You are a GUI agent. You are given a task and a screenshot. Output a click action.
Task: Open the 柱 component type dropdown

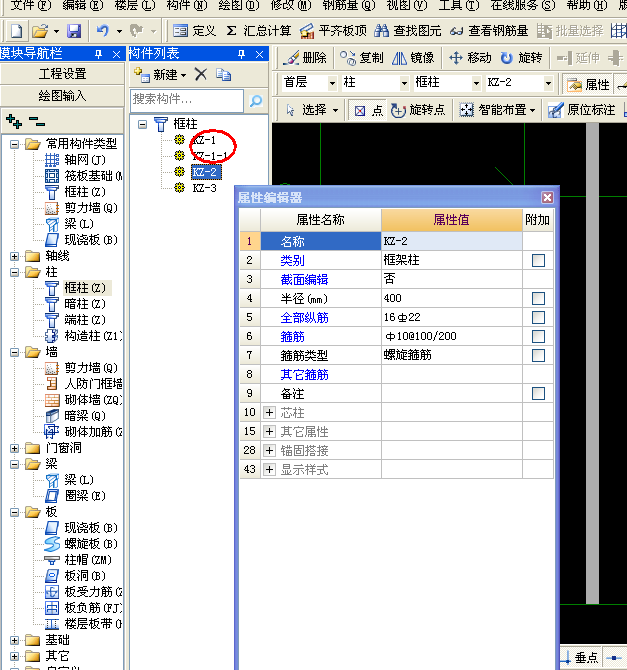(404, 83)
